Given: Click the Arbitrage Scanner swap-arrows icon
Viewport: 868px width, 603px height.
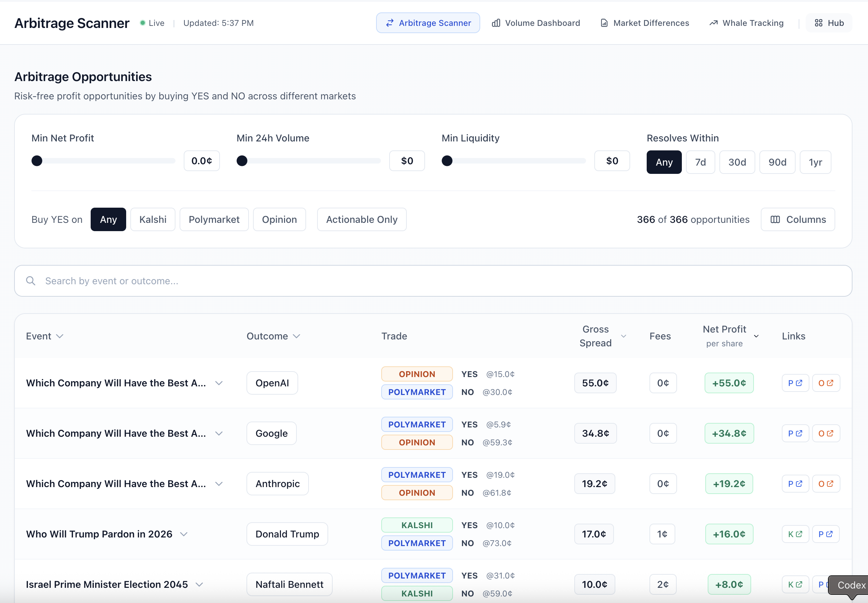Looking at the screenshot, I should coord(389,23).
